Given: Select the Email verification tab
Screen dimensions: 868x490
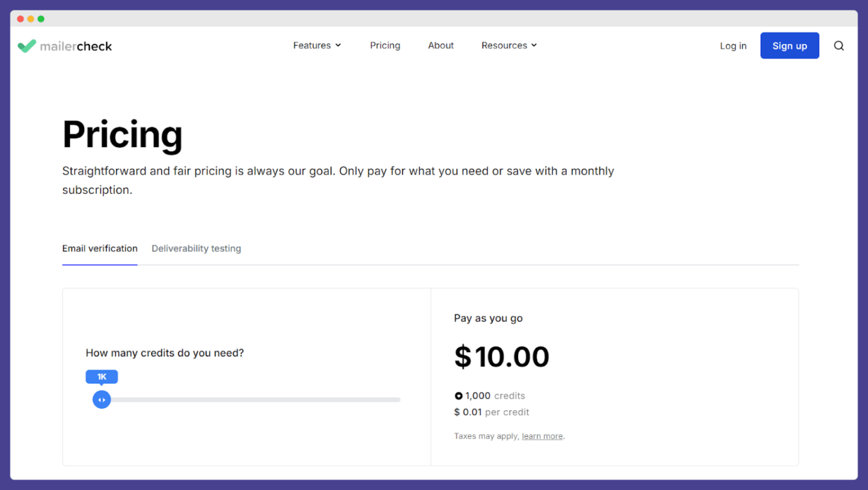Looking at the screenshot, I should [99, 248].
